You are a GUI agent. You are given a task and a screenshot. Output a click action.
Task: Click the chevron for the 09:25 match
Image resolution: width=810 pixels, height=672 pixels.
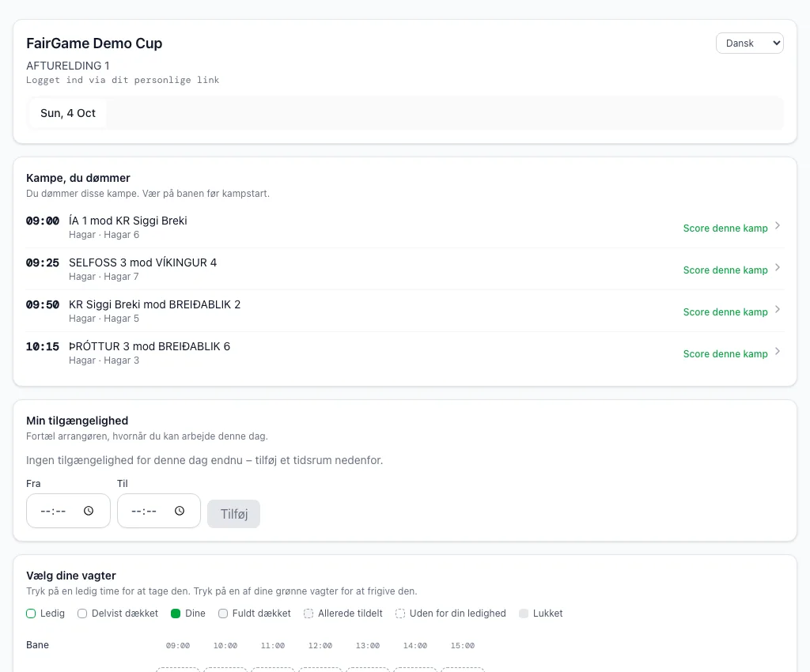(777, 268)
